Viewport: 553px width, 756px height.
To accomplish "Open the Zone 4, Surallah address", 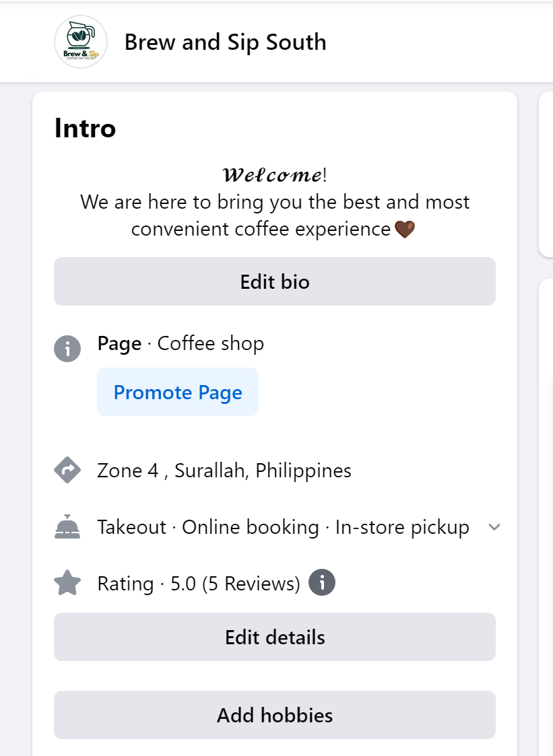I will click(224, 471).
